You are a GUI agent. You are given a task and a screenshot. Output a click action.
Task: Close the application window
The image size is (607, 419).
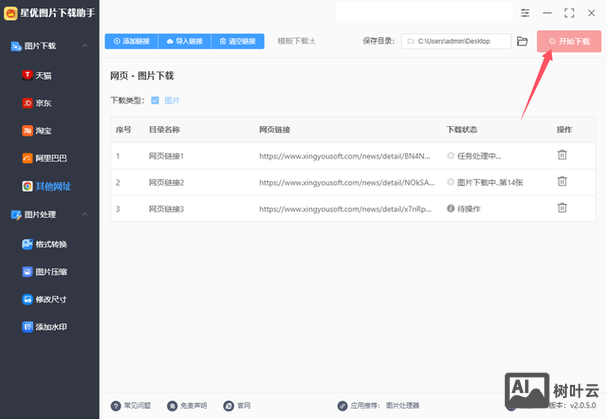592,13
